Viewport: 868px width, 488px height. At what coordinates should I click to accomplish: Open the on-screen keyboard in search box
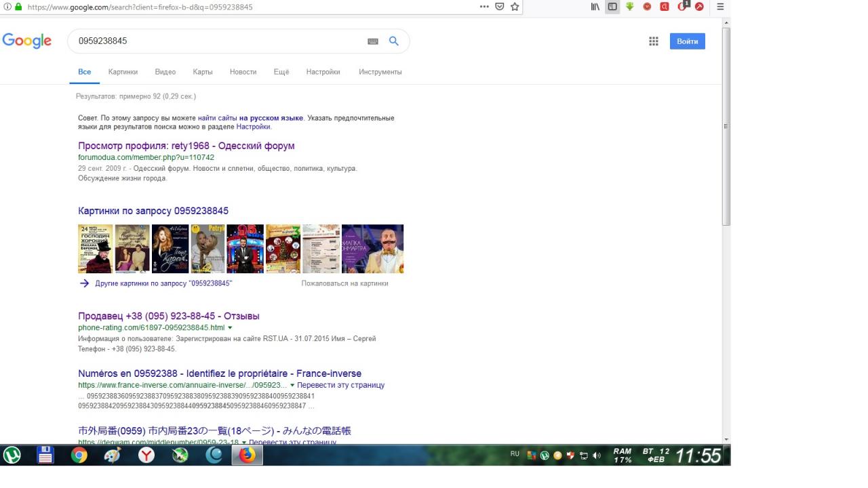(x=373, y=41)
